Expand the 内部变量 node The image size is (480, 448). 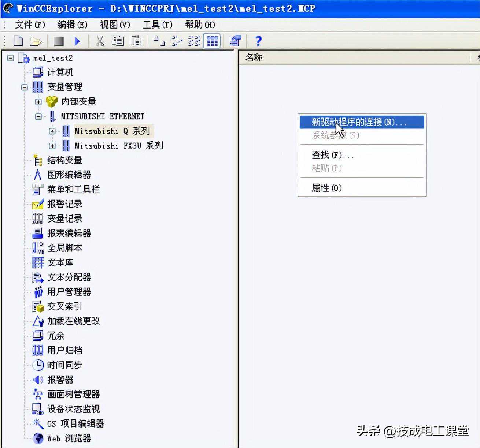(x=38, y=102)
